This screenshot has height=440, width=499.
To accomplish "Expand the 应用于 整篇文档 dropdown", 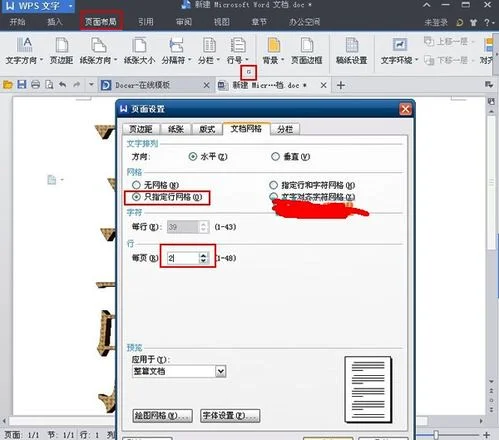I will pyautogui.click(x=220, y=371).
